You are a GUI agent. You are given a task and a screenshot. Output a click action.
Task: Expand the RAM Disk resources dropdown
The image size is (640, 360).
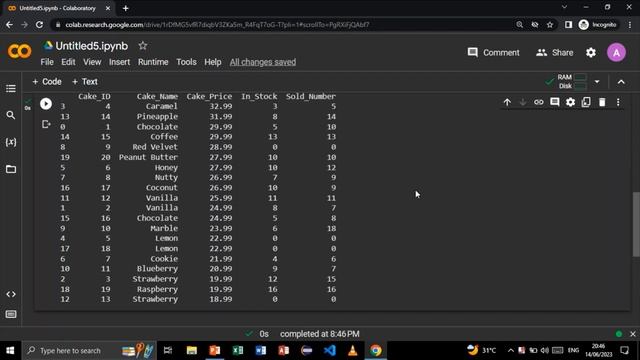coord(597,82)
